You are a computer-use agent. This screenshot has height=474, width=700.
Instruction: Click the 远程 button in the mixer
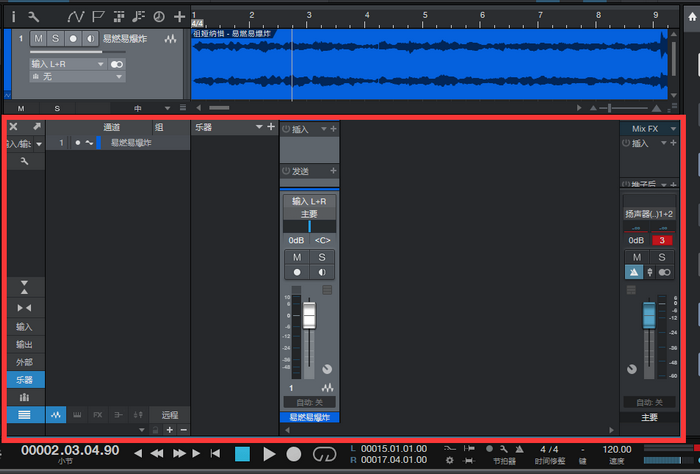click(169, 414)
